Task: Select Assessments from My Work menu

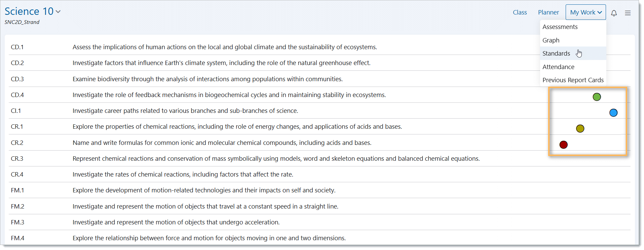Action: (560, 27)
